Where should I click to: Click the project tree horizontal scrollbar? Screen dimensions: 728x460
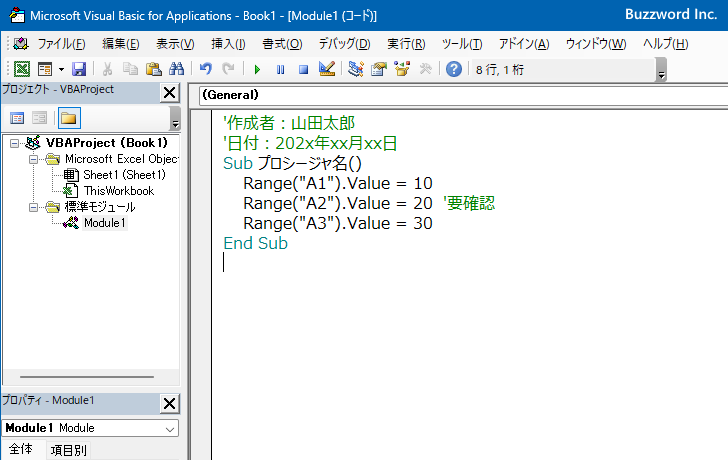pos(87,377)
